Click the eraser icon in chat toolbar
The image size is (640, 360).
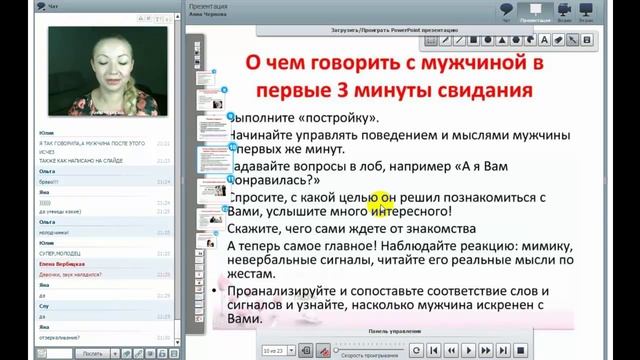point(127,353)
